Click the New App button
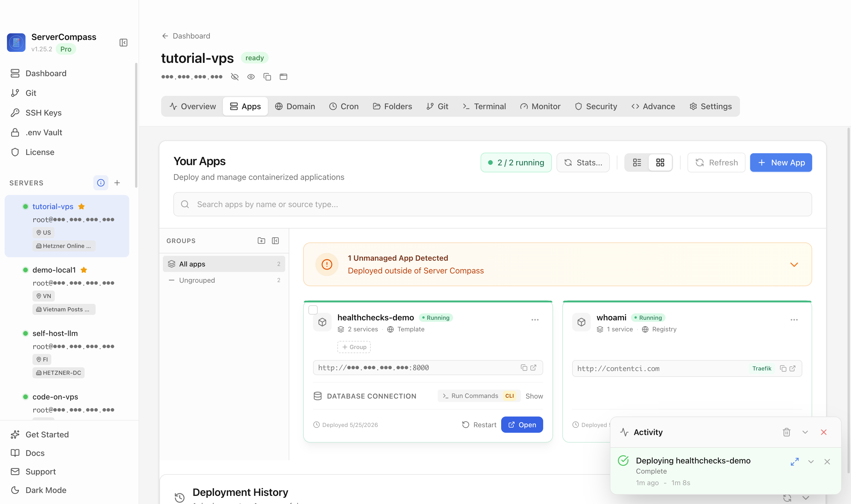Screen dimensions: 851x504 (781, 163)
